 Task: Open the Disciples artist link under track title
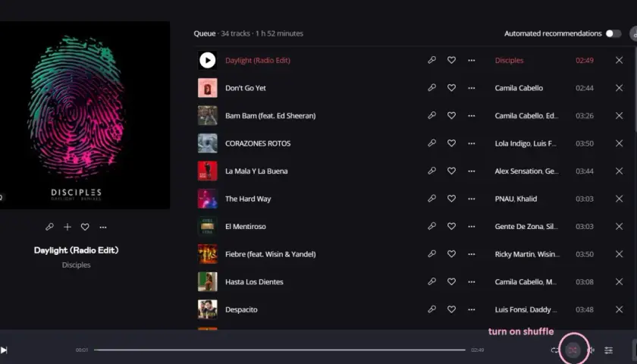[x=76, y=265]
